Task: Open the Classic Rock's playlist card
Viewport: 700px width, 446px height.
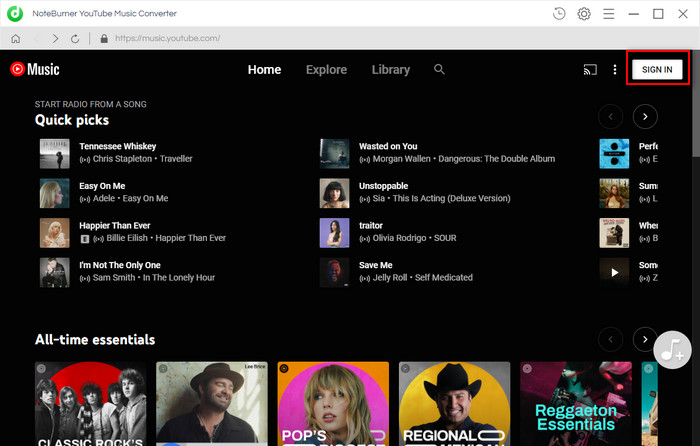Action: click(x=91, y=404)
